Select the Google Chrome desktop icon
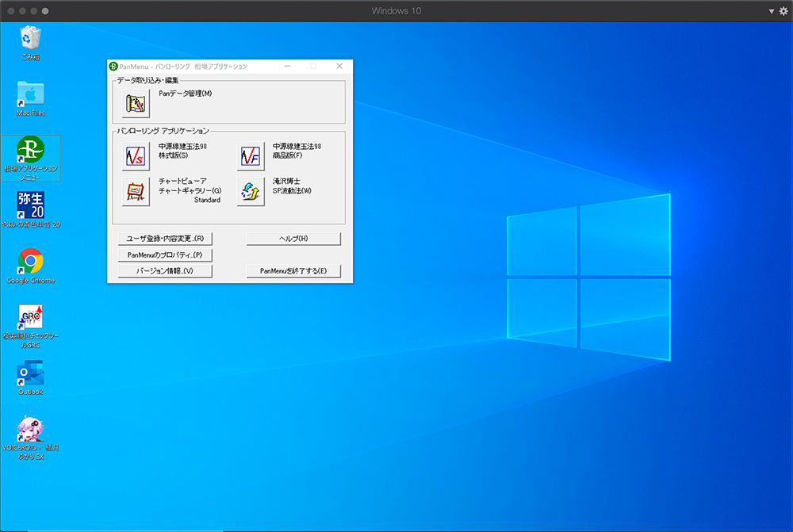 click(x=31, y=261)
